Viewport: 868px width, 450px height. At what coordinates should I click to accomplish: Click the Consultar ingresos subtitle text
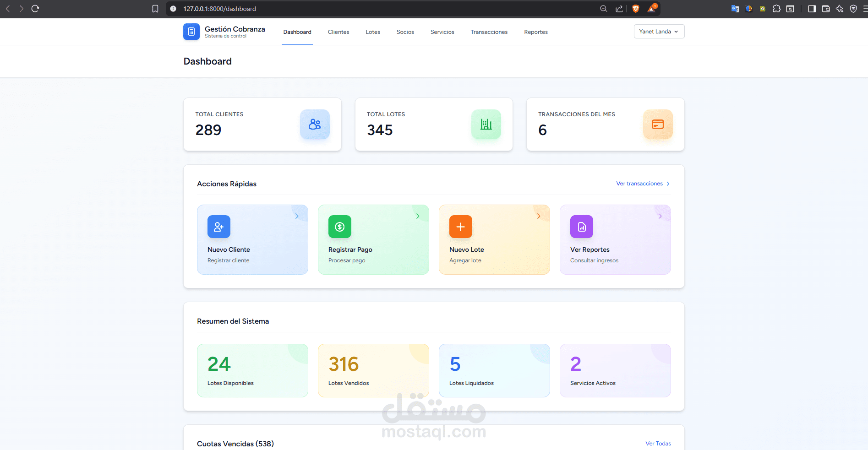(x=595, y=260)
